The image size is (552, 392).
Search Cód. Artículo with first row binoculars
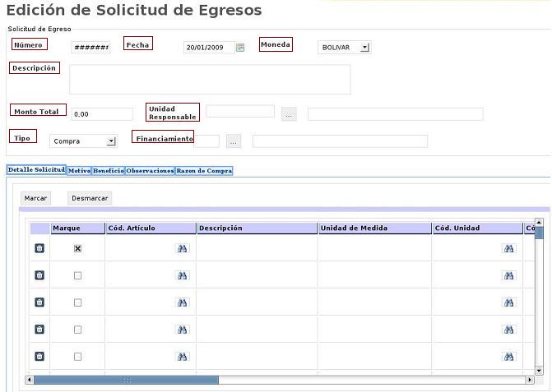(183, 248)
